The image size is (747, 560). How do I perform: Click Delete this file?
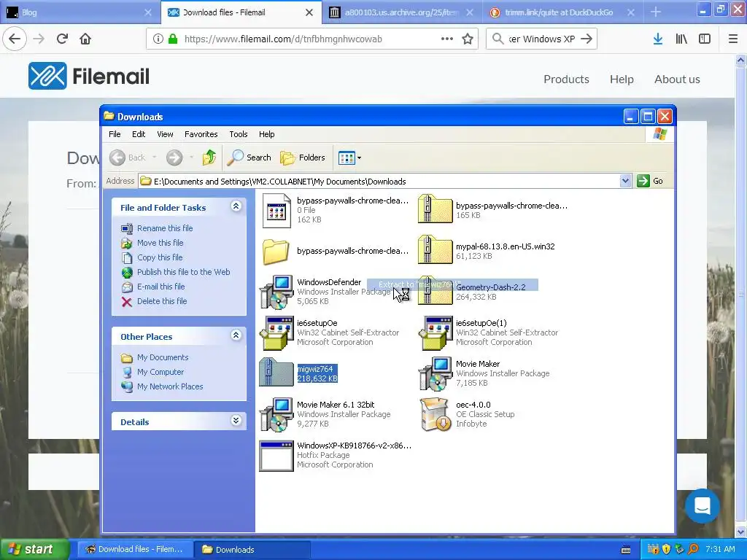pyautogui.click(x=162, y=301)
